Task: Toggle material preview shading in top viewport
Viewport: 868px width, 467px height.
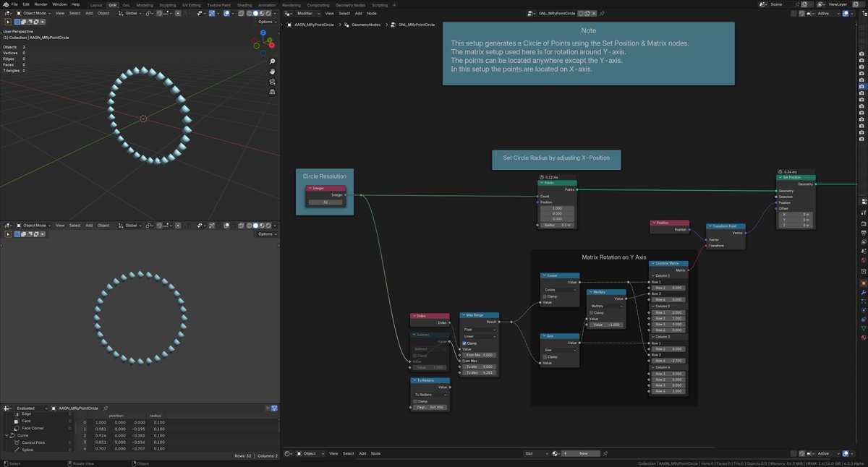Action: point(262,13)
